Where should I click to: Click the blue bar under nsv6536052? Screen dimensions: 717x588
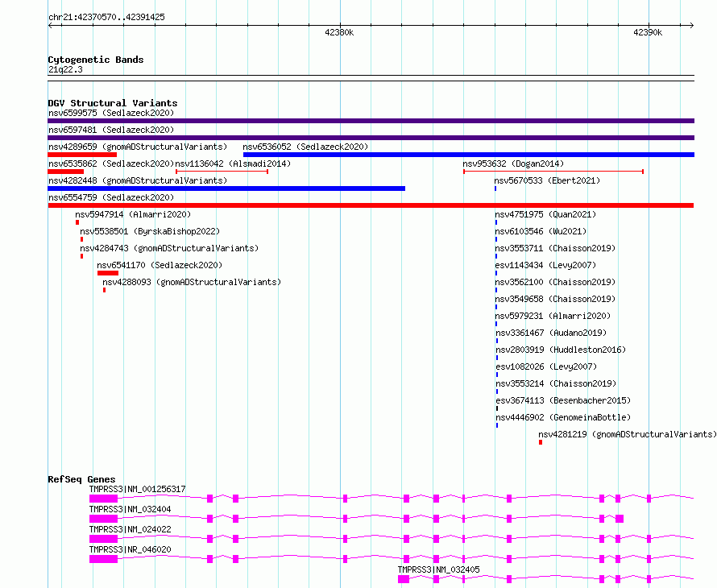[469, 155]
